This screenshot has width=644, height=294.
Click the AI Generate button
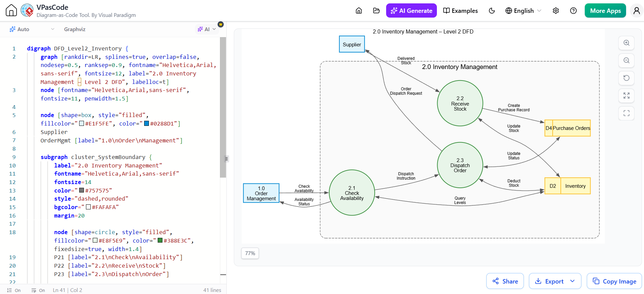coord(411,10)
